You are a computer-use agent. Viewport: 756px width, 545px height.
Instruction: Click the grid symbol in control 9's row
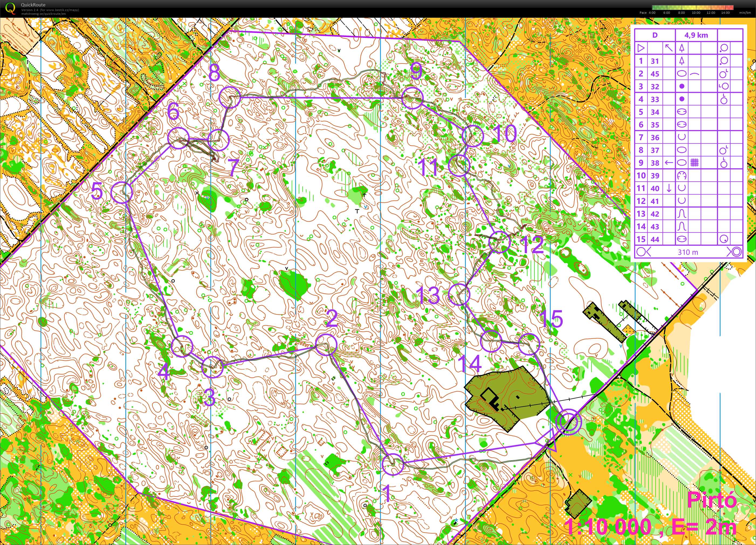click(x=694, y=163)
